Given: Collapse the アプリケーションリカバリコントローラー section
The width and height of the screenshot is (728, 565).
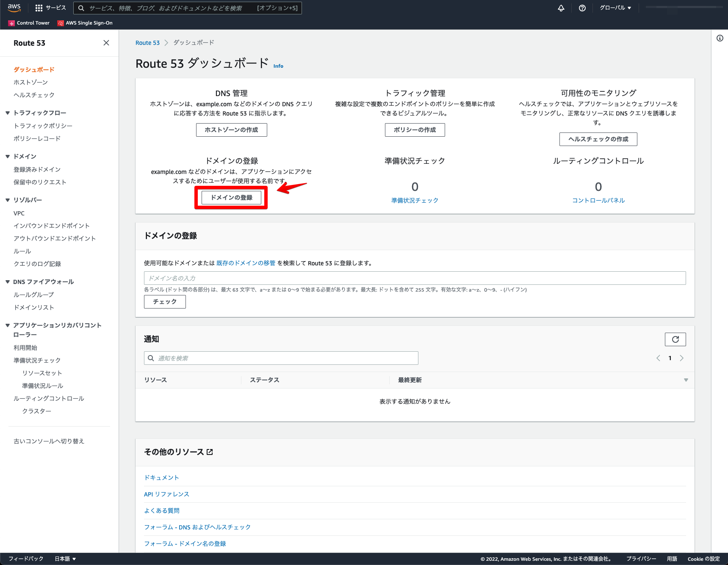Looking at the screenshot, I should (x=8, y=325).
